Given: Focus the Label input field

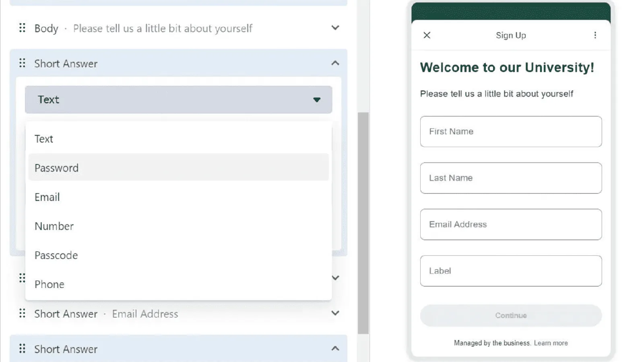Looking at the screenshot, I should tap(511, 271).
